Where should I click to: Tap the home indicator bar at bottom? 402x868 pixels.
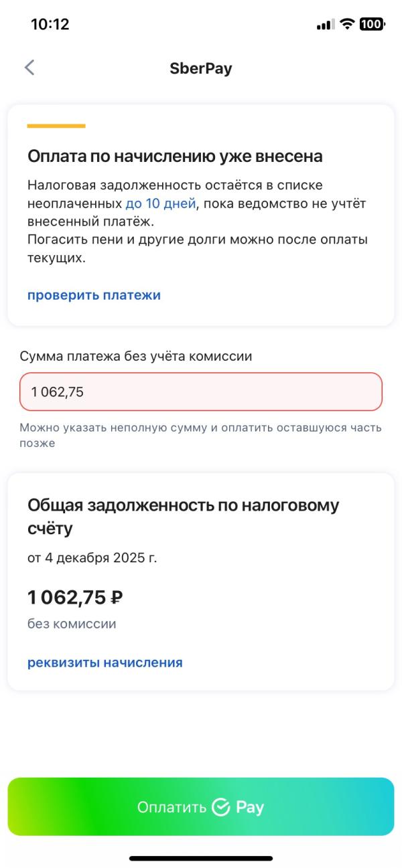coord(201,858)
